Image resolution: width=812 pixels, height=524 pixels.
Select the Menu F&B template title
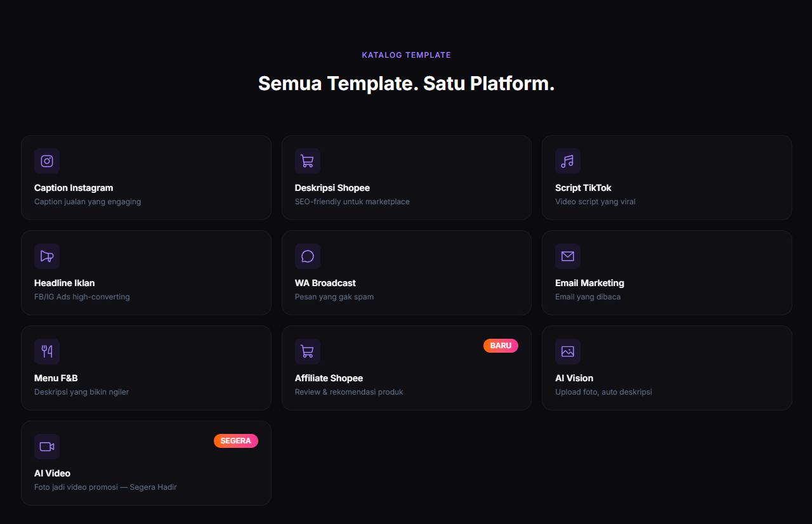[x=56, y=378]
